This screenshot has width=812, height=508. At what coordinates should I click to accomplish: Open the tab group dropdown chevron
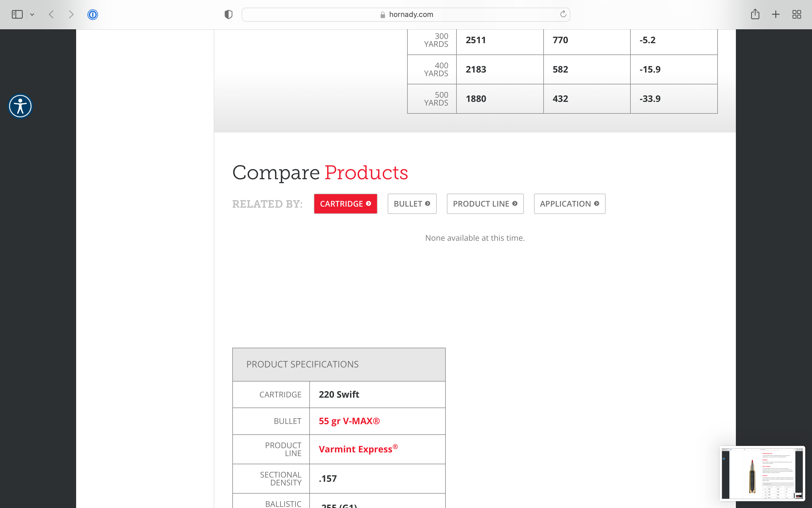click(32, 14)
